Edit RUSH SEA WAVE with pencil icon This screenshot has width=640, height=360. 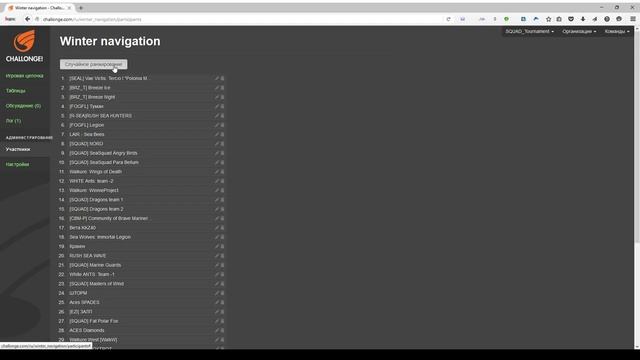217,256
